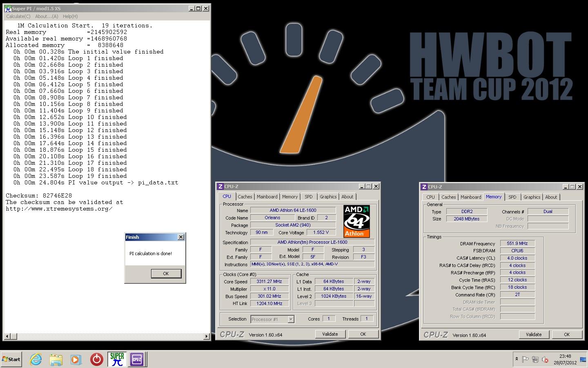Click the Checksum: 82746E28 line in Super PI

click(39, 195)
